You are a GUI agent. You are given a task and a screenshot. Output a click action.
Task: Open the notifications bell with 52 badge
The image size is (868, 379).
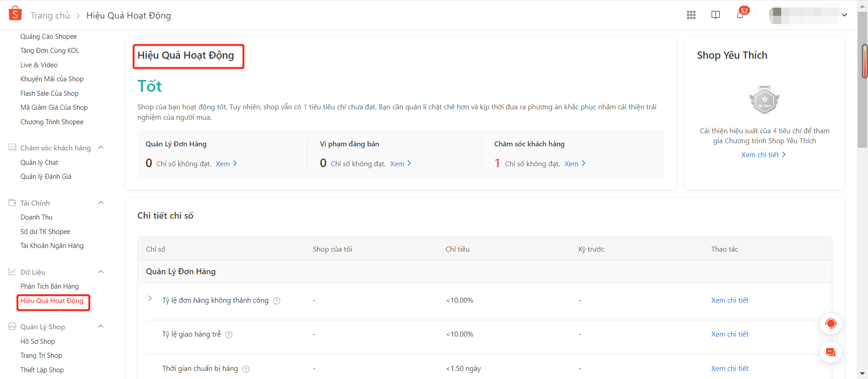click(740, 15)
